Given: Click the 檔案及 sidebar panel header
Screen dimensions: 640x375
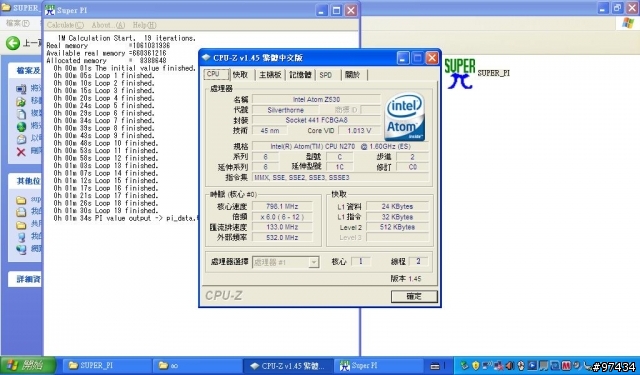Looking at the screenshot, I should (25, 71).
